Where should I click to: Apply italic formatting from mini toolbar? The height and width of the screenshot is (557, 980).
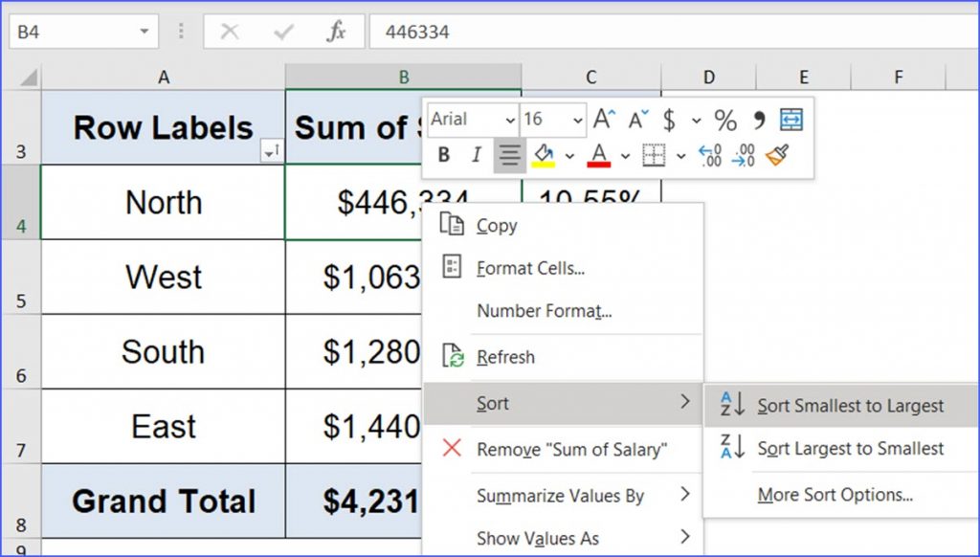pyautogui.click(x=476, y=155)
